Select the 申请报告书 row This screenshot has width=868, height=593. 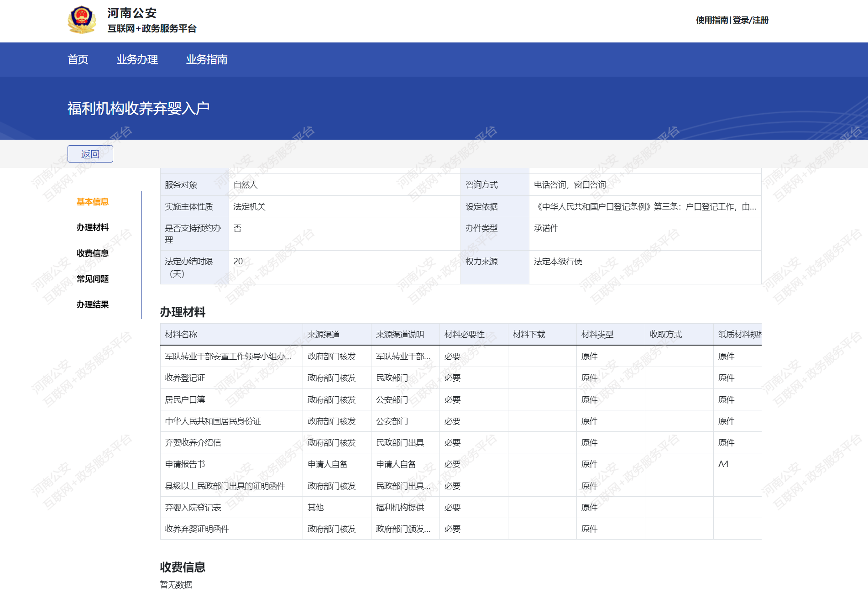pyautogui.click(x=185, y=464)
